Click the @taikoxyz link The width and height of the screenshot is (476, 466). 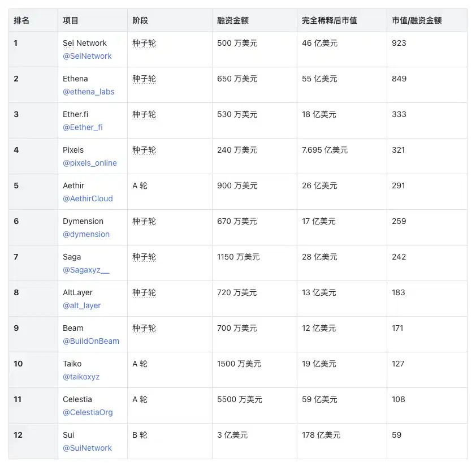pyautogui.click(x=81, y=377)
